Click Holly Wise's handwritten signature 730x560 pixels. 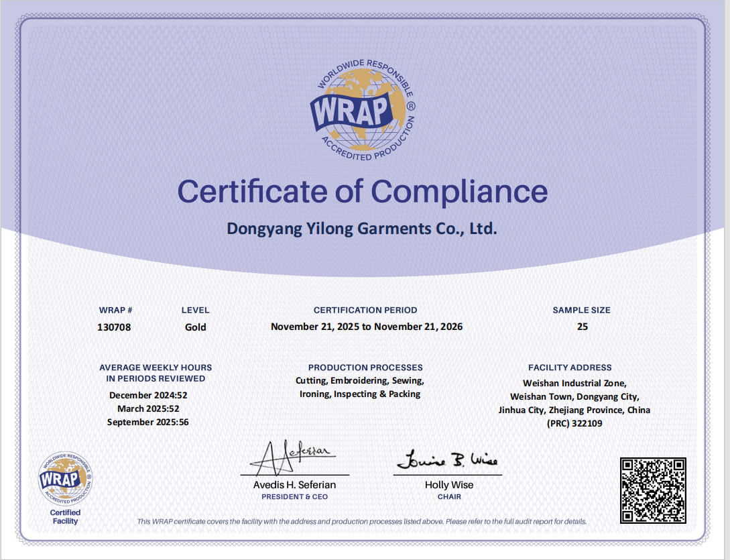click(447, 460)
